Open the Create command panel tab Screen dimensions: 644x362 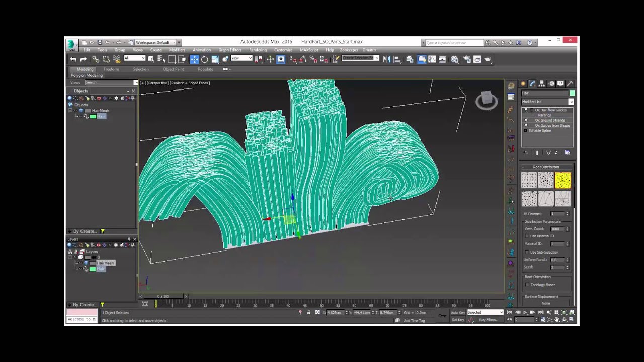coord(523,84)
